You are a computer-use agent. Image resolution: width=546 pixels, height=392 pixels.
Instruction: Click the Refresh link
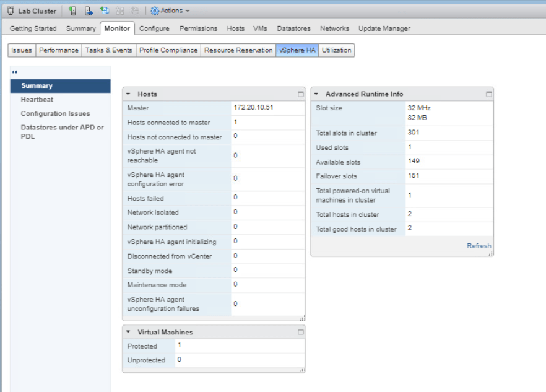coord(479,246)
